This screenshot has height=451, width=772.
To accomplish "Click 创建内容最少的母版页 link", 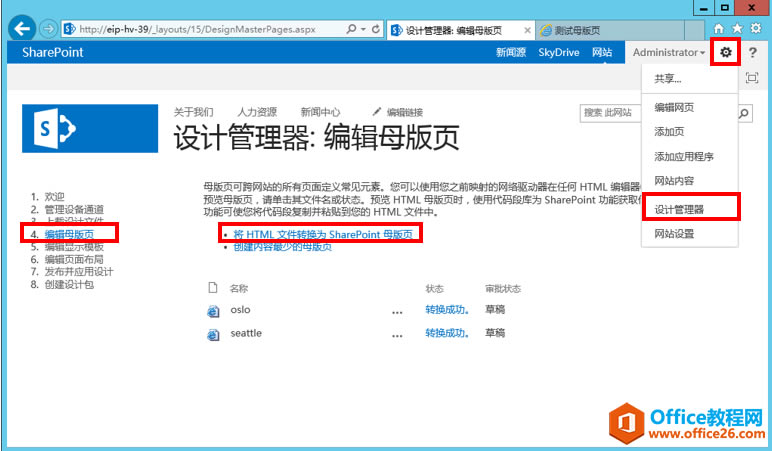I will click(283, 247).
